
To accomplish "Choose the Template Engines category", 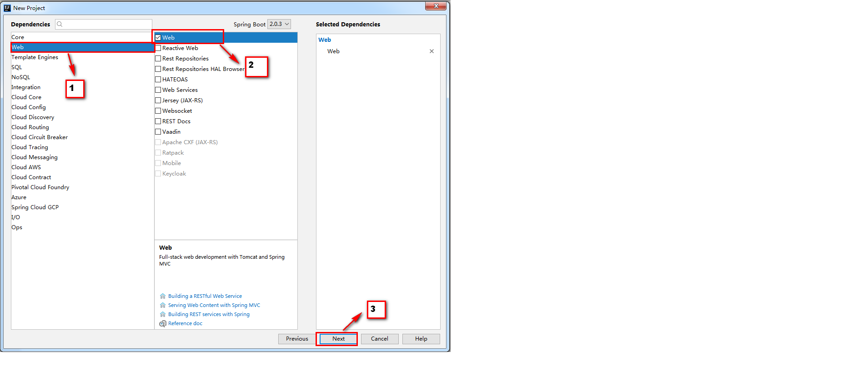I will pos(82,57).
